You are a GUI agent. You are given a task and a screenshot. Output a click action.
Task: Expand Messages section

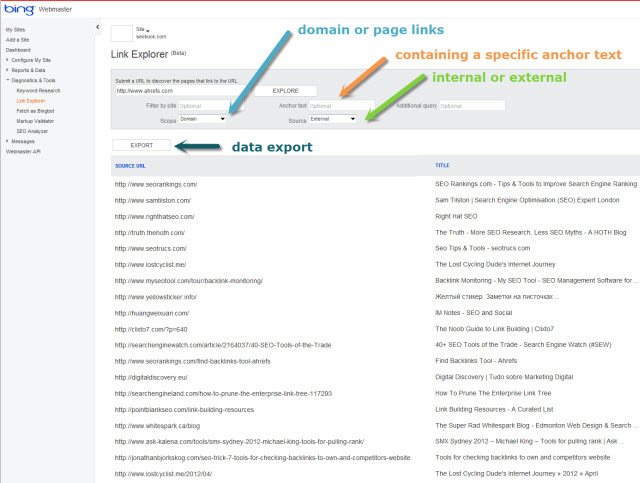23,141
